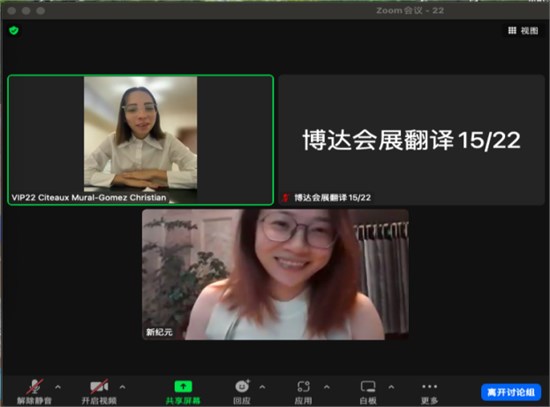Open the reactions (回应) smiley icon
The width and height of the screenshot is (550, 407).
point(242,386)
